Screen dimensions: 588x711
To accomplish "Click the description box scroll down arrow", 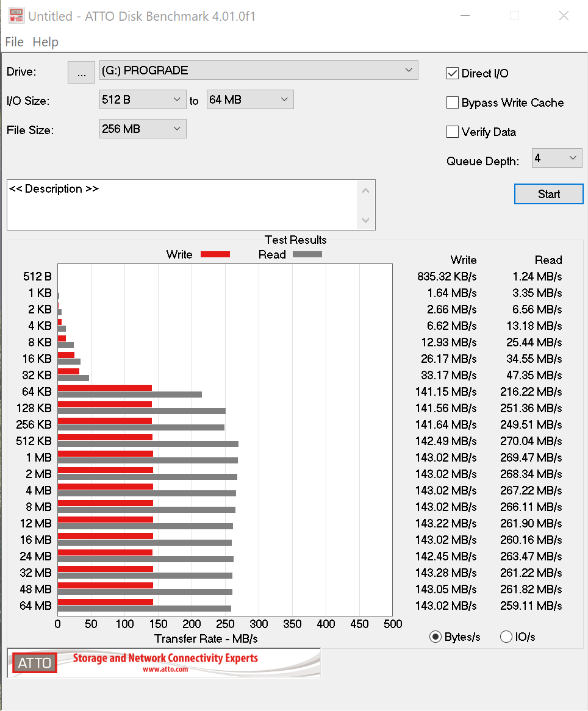I will point(366,220).
